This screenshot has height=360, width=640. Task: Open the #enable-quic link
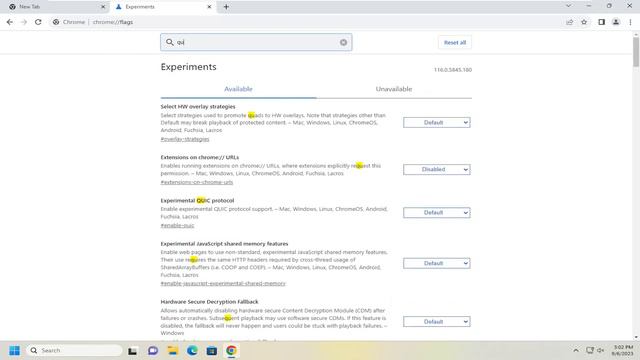click(178, 225)
